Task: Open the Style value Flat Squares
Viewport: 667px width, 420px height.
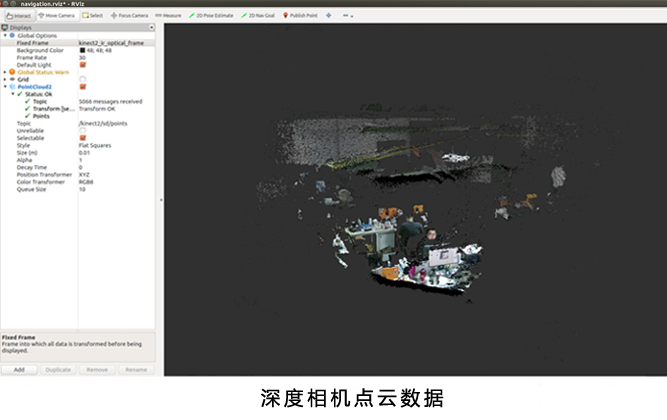Action: click(100, 145)
